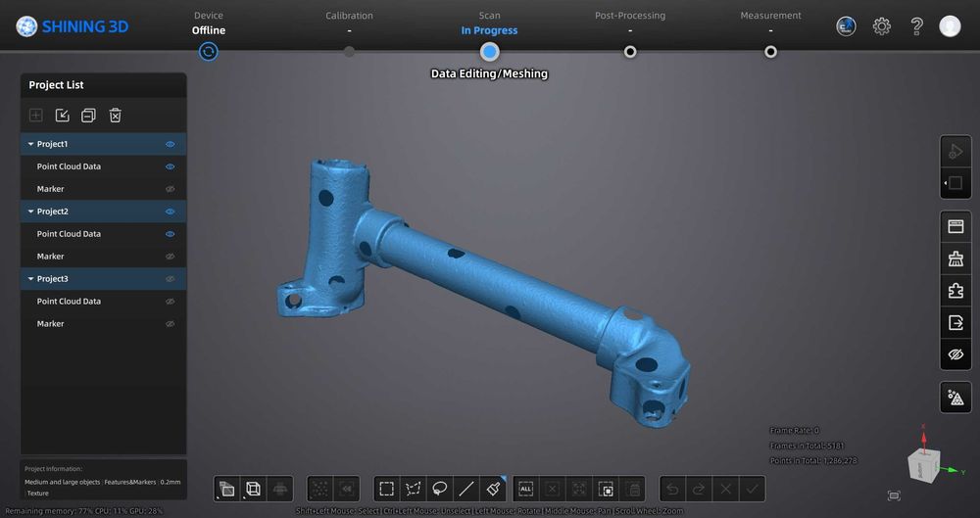The width and height of the screenshot is (980, 518).
Task: Toggle visibility of Project1 Point Cloud Data
Action: pos(170,166)
